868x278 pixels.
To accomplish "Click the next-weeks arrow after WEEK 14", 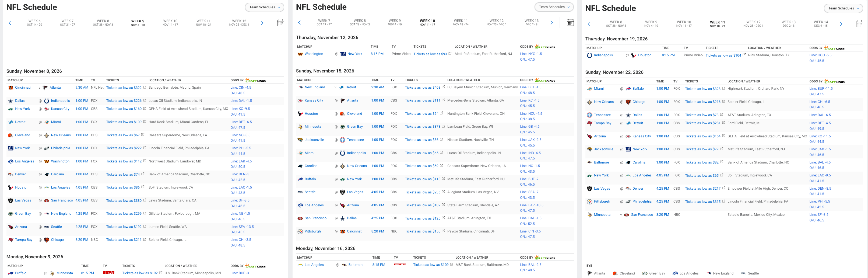I will (841, 24).
